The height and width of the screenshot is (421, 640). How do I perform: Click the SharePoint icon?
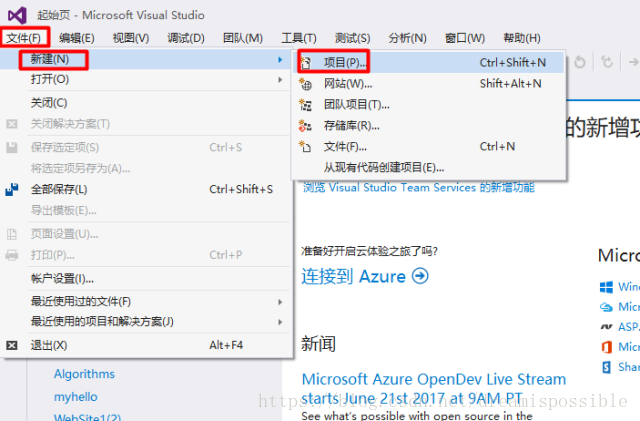(607, 367)
